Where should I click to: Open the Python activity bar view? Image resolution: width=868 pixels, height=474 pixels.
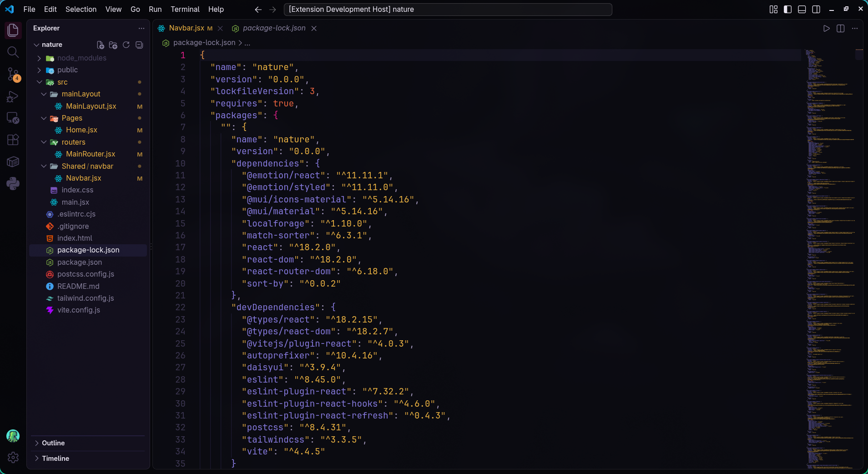pyautogui.click(x=13, y=184)
